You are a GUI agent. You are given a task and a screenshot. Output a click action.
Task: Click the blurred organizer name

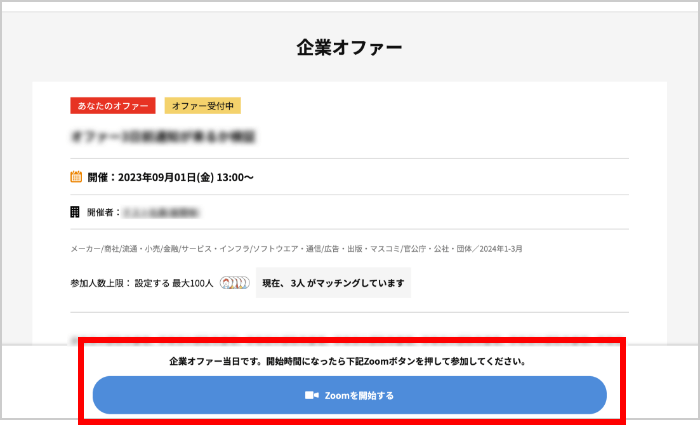(162, 212)
